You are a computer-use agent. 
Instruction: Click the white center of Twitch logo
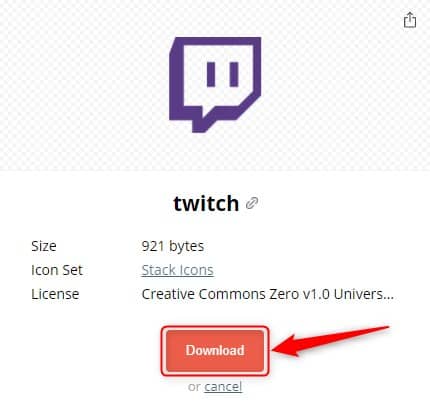[x=220, y=77]
